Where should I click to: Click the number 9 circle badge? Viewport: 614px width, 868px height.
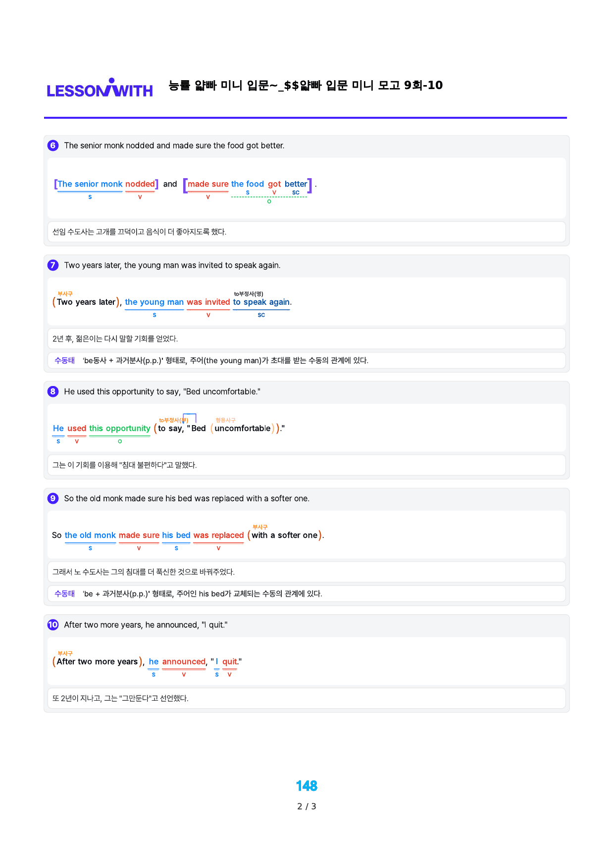tap(53, 498)
